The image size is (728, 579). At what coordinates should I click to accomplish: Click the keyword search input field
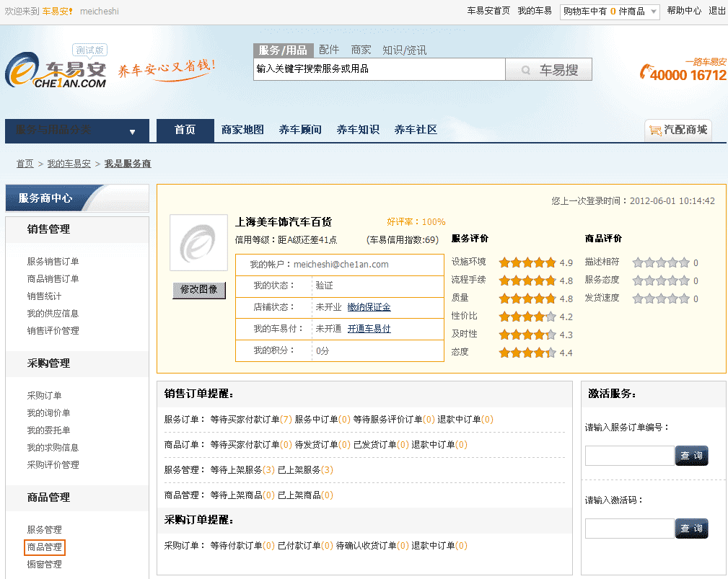[x=380, y=69]
